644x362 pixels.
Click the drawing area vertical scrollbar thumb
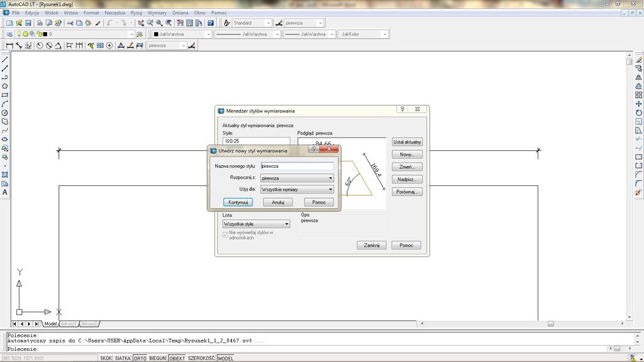[x=629, y=62]
